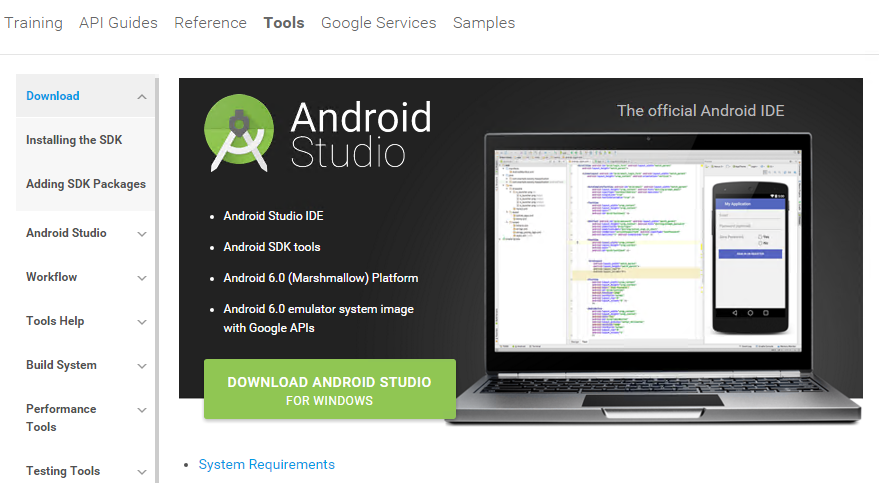Select the Tools tab
This screenshot has height=483, width=879.
(x=284, y=22)
